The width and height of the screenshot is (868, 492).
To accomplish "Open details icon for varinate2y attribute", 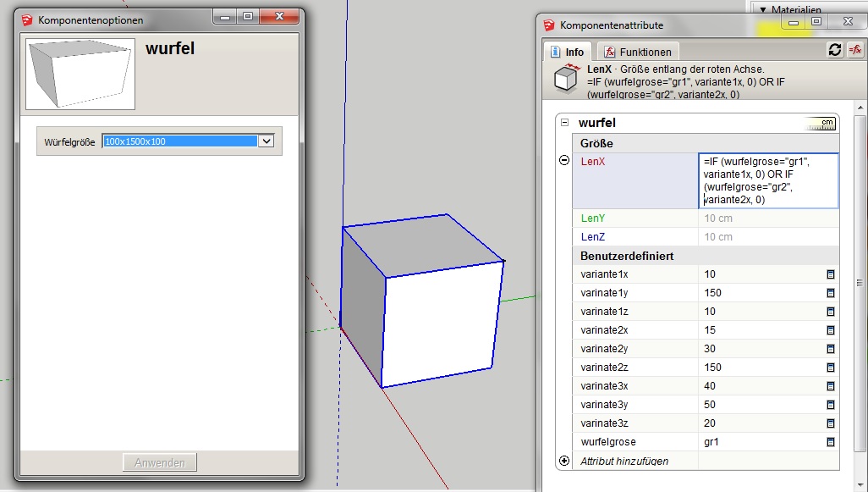I will point(830,349).
